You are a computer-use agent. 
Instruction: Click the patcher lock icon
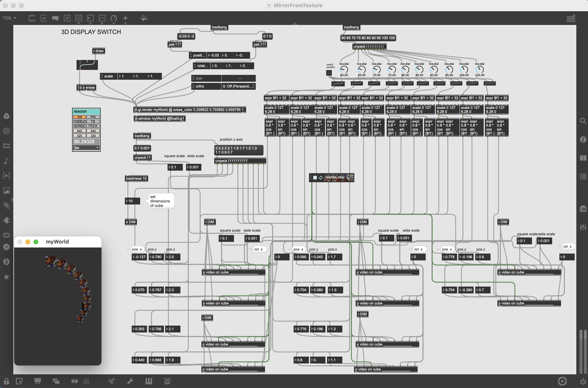(x=6, y=381)
